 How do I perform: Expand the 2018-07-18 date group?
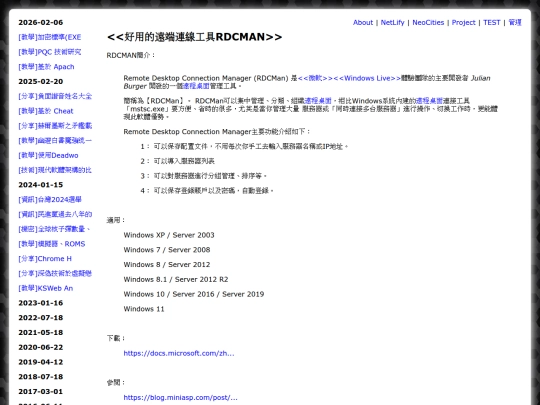[x=41, y=377]
